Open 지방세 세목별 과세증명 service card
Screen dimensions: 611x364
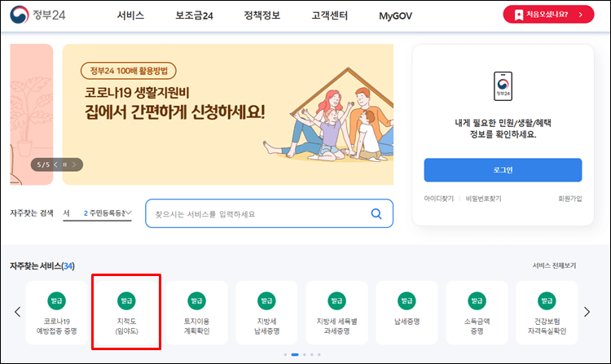pyautogui.click(x=336, y=313)
